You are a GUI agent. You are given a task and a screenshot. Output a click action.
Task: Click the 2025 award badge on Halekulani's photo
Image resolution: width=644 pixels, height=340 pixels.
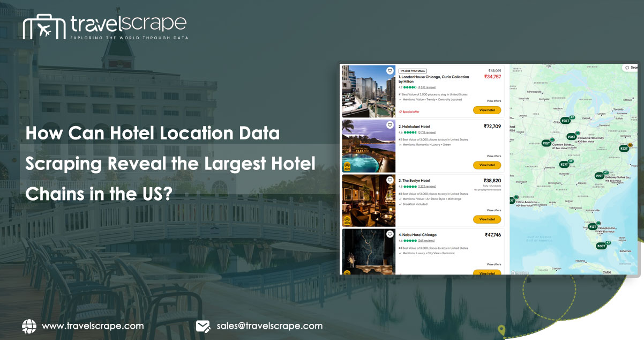[x=347, y=166]
